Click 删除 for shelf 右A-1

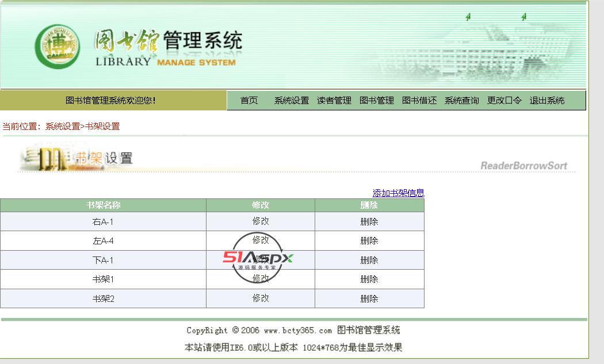[x=369, y=221]
